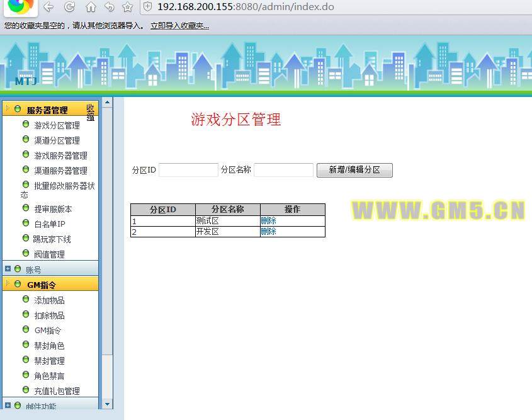Image resolution: width=532 pixels, height=420 pixels.
Task: Click the browser logo icon
Action: tap(20, 6)
